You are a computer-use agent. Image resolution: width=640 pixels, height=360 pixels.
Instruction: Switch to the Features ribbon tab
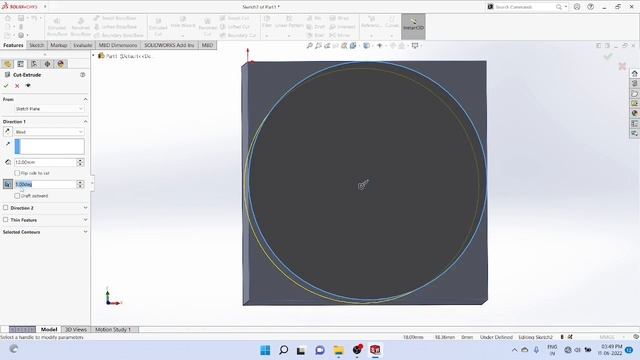[x=13, y=45]
